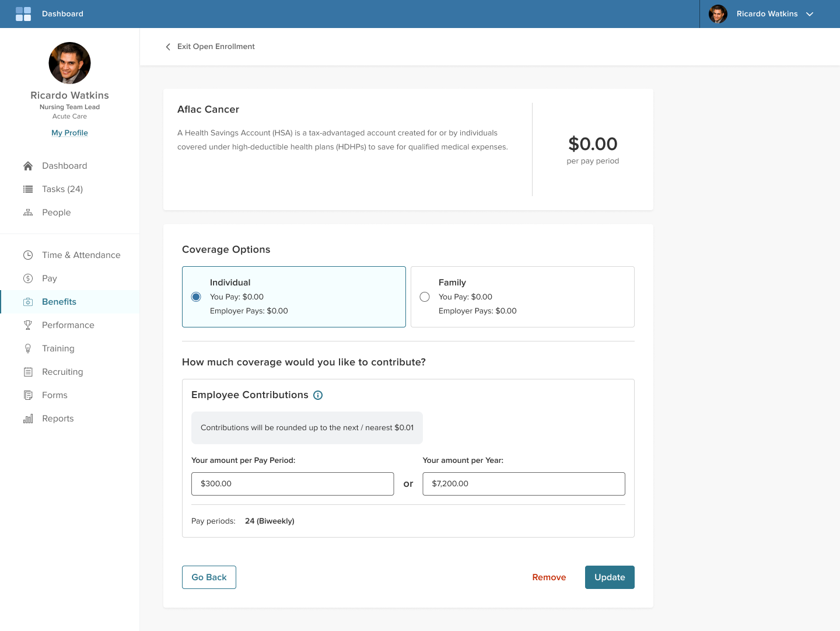Click the Dashboard title in top bar
The image size is (840, 631).
click(x=62, y=14)
